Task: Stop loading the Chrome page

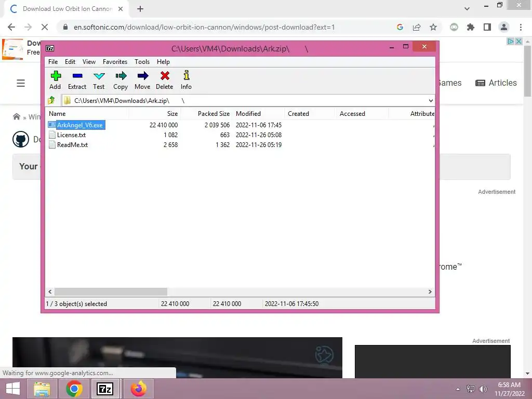Action: (x=45, y=27)
